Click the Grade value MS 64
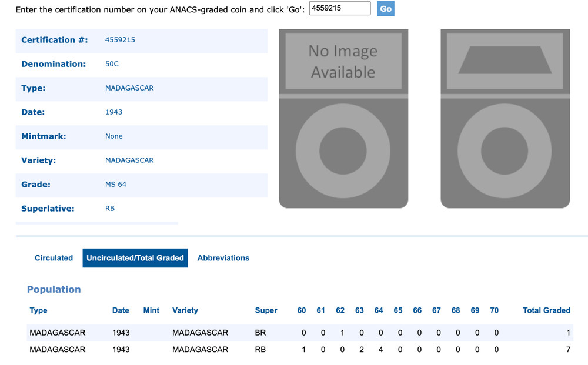 [115, 185]
